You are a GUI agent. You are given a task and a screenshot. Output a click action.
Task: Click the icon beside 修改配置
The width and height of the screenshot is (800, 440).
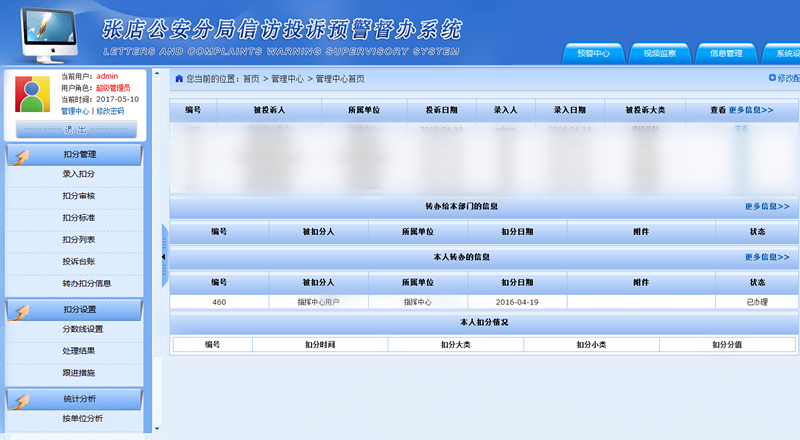pyautogui.click(x=772, y=78)
